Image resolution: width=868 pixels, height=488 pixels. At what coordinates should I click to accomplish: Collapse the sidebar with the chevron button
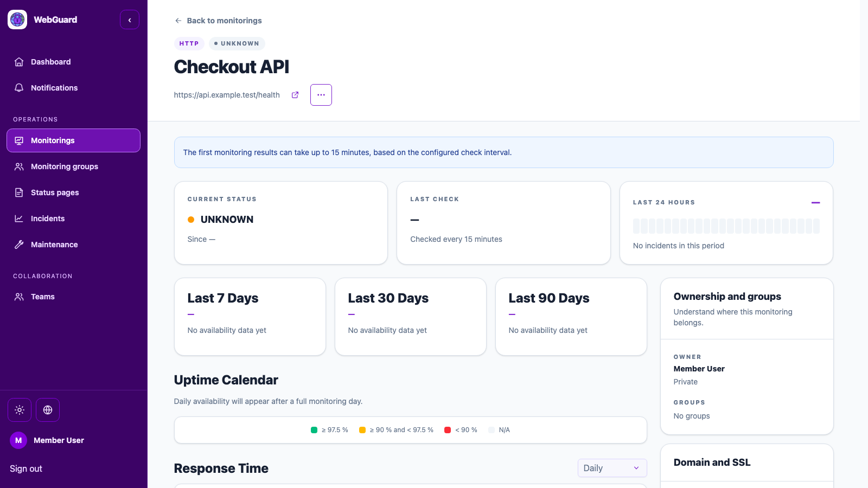[x=130, y=20]
